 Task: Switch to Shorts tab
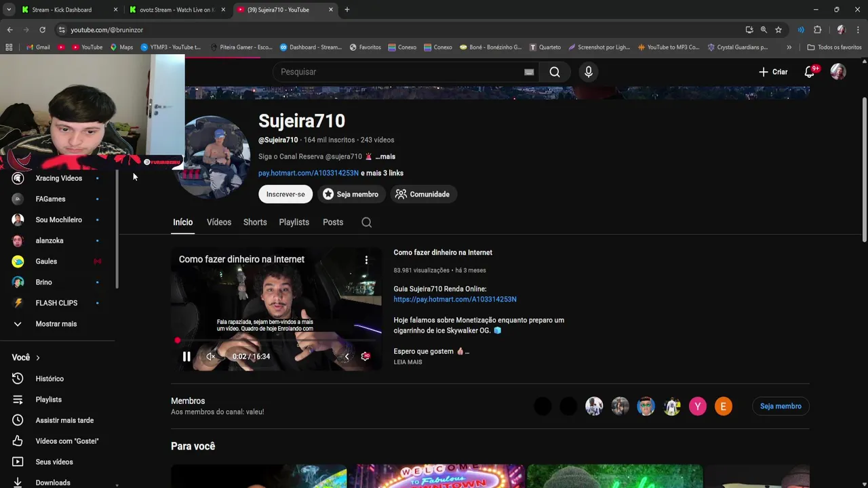click(x=255, y=222)
